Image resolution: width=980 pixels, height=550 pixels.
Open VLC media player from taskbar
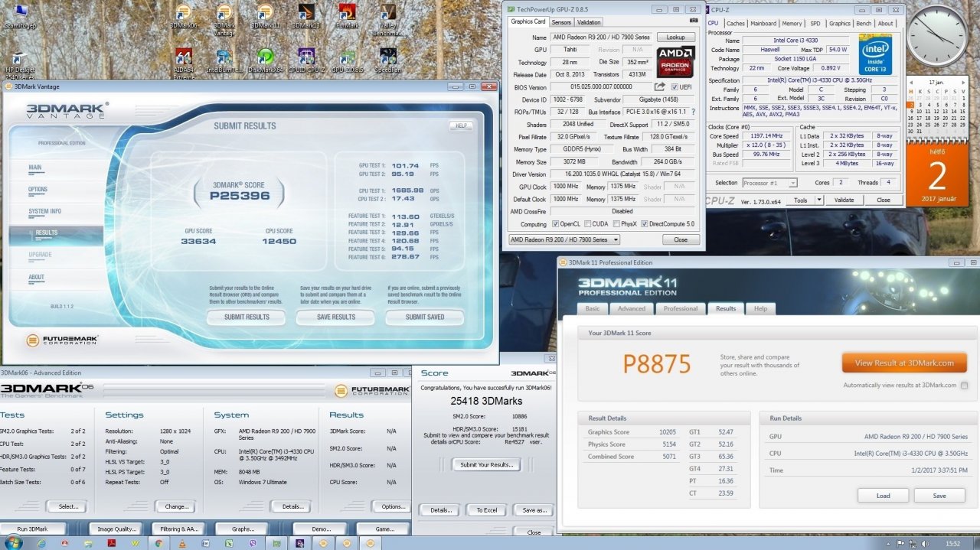click(x=182, y=542)
